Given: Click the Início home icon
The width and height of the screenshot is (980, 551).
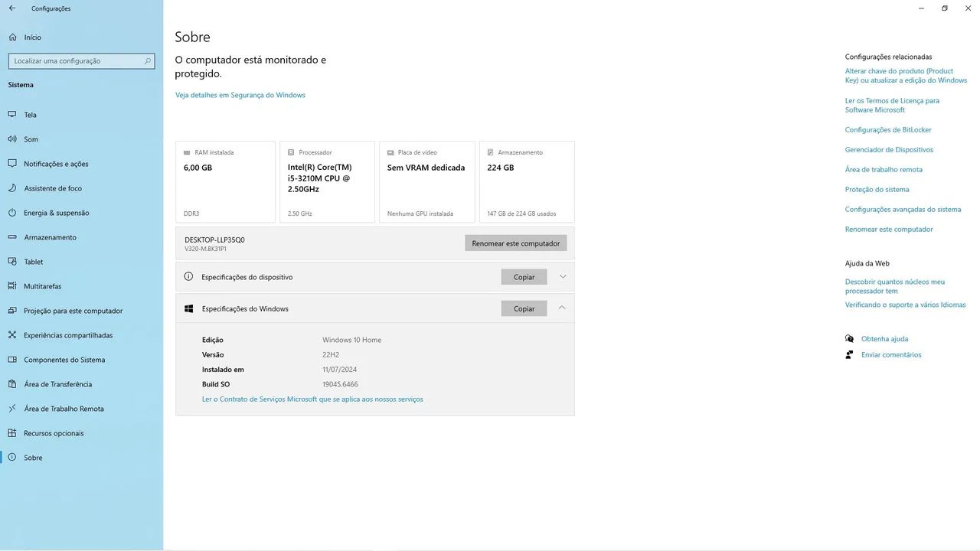Looking at the screenshot, I should click(x=11, y=37).
